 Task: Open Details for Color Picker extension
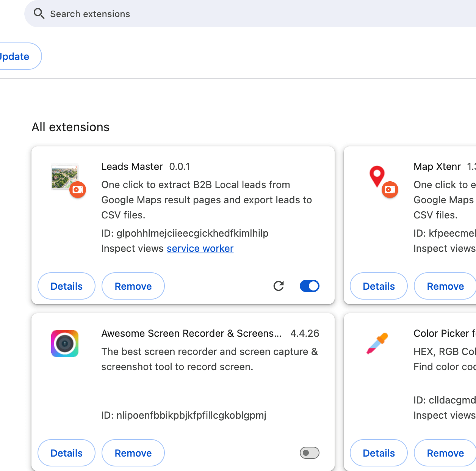(x=379, y=453)
